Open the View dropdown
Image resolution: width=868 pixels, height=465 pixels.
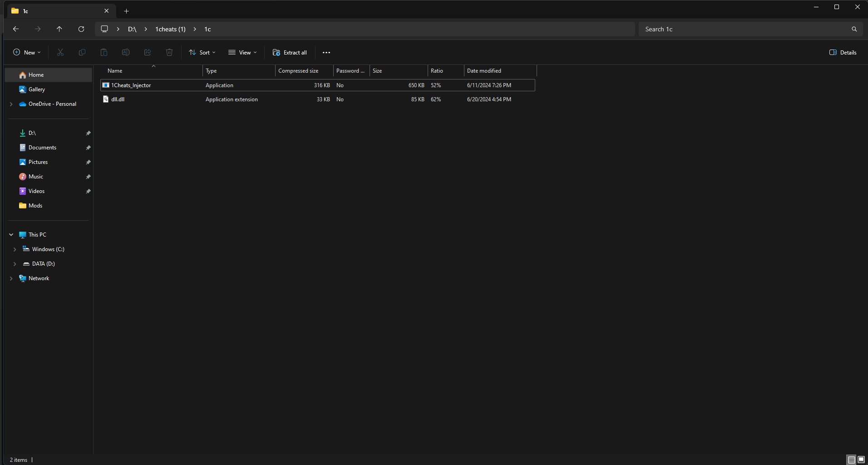(242, 53)
